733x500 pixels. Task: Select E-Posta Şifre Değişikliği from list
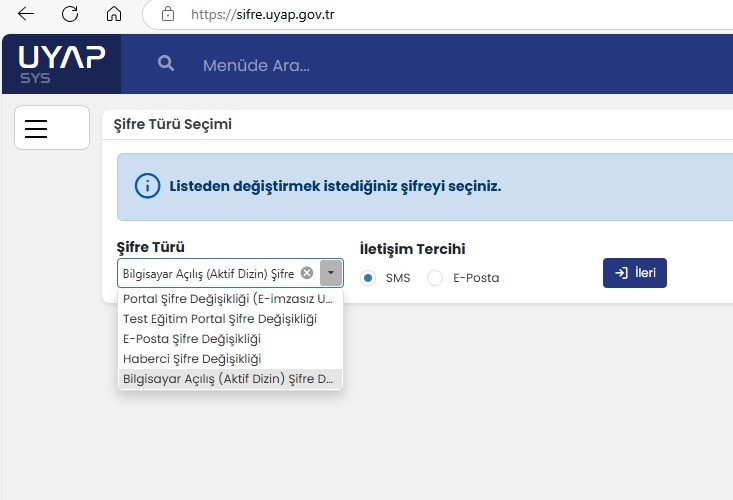click(x=192, y=339)
